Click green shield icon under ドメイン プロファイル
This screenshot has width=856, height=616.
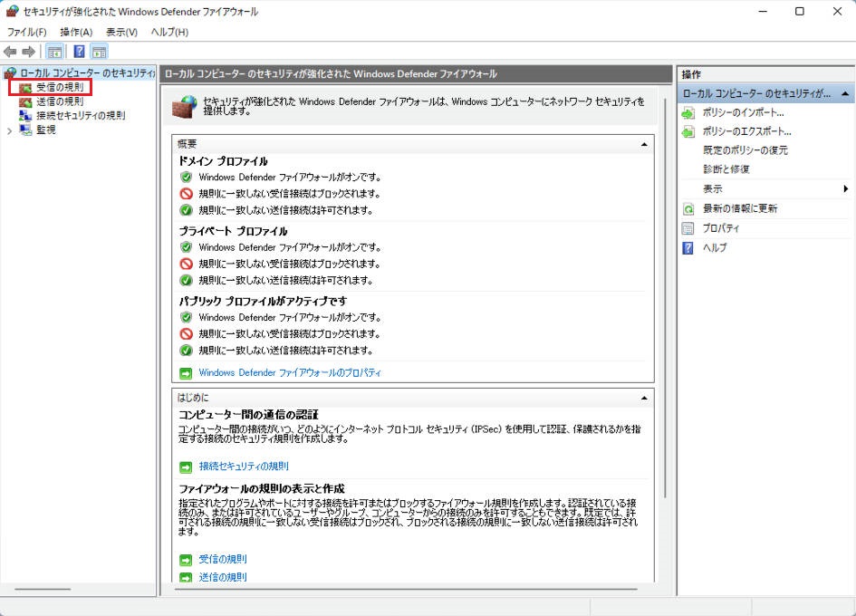[x=187, y=177]
